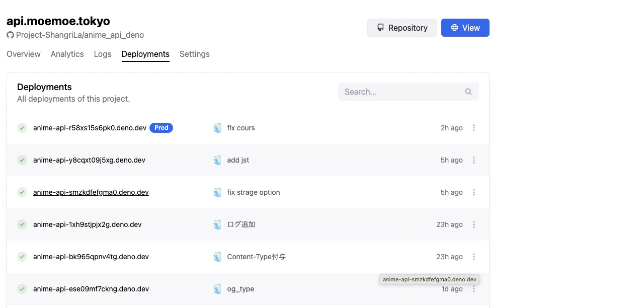Click success check icon for anime-api-1xh9stjpjx2g deployment

click(22, 224)
